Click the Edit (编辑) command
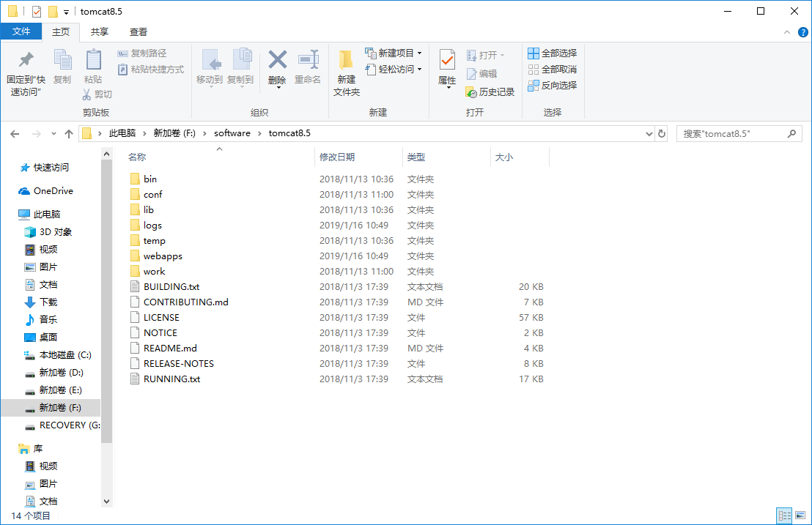812x525 pixels. pos(481,74)
